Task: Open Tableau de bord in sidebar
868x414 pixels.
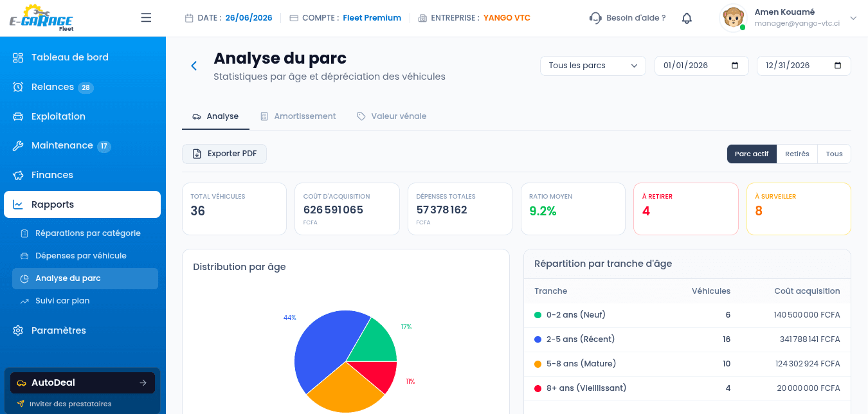Action: click(x=82, y=57)
